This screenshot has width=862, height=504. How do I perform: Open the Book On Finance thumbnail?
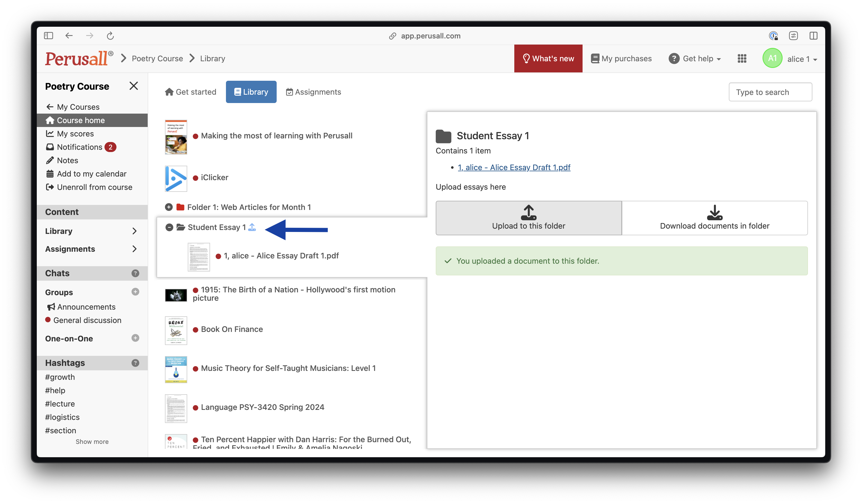(176, 330)
